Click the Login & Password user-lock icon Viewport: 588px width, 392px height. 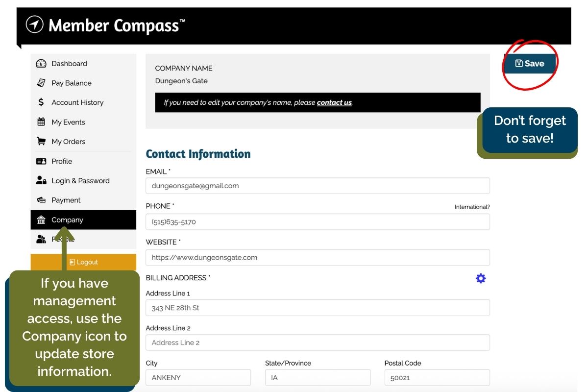(41, 181)
